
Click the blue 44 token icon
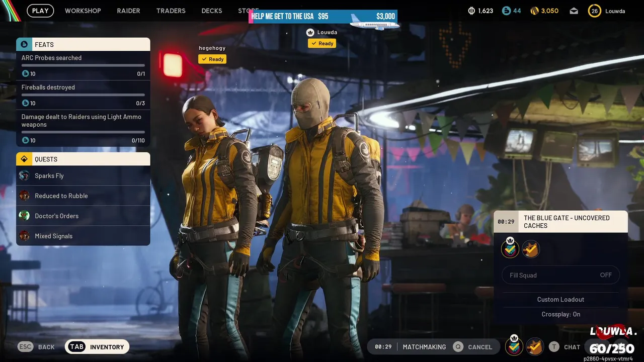click(506, 11)
